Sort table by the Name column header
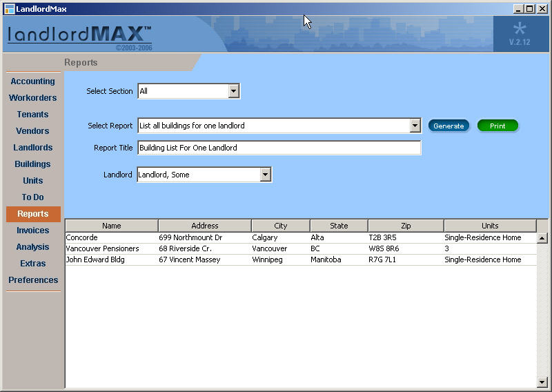This screenshot has width=552, height=392. click(111, 226)
